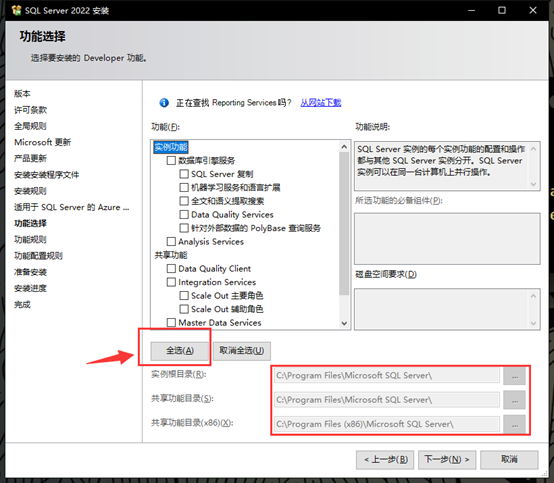Viewport: 554px width, 483px height.
Task: Enable Data Quality Client checkbox
Action: tap(171, 269)
